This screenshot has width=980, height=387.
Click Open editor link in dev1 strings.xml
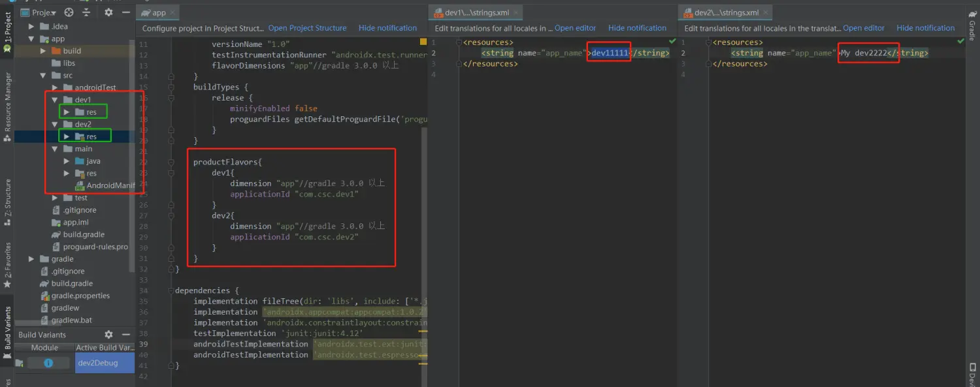[576, 28]
